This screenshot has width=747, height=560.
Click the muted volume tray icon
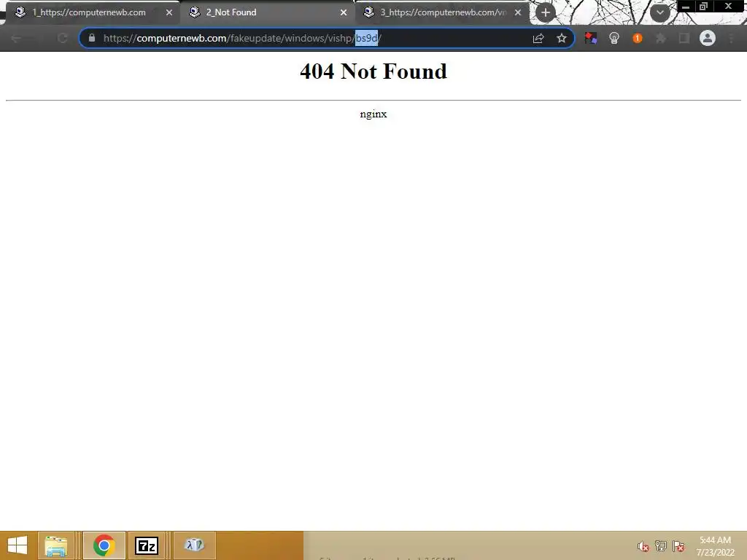(x=643, y=546)
